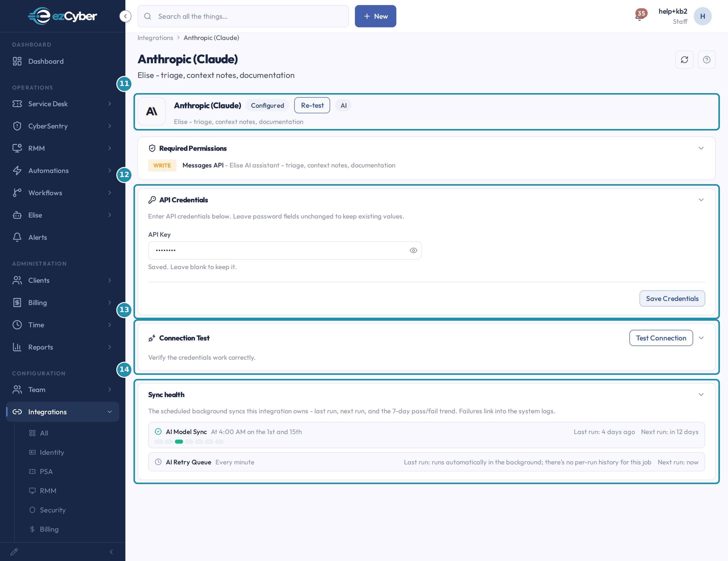Click the pencil edit icon at sidebar bottom
This screenshot has height=561, width=728.
coord(14,552)
